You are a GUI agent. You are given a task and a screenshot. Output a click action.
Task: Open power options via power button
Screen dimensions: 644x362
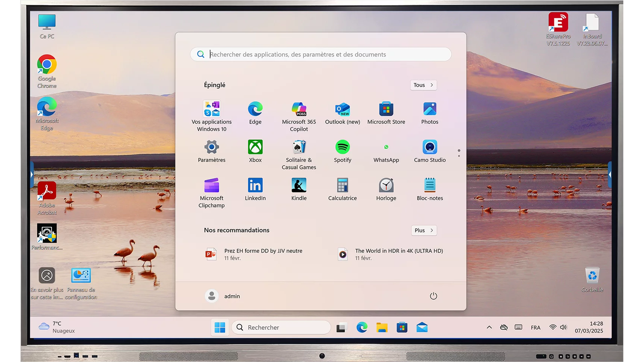click(433, 296)
